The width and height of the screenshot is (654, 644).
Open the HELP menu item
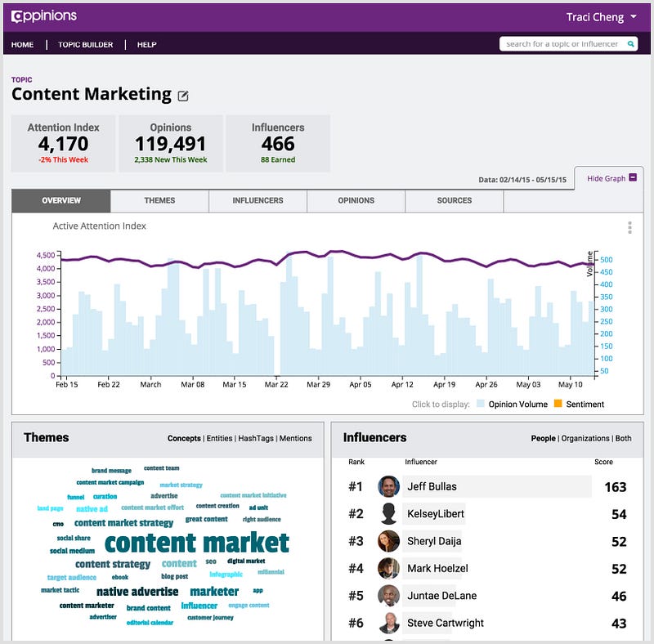147,45
